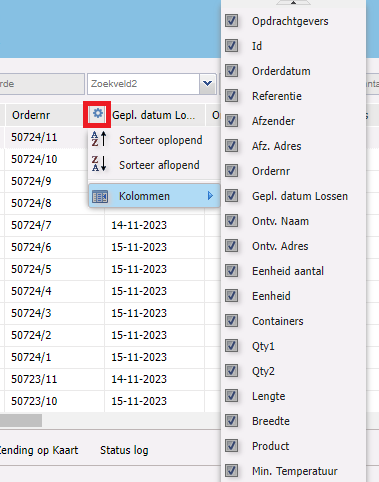Select order row 50724/6
Image resolution: width=379 pixels, height=482 pixels.
coord(31,247)
